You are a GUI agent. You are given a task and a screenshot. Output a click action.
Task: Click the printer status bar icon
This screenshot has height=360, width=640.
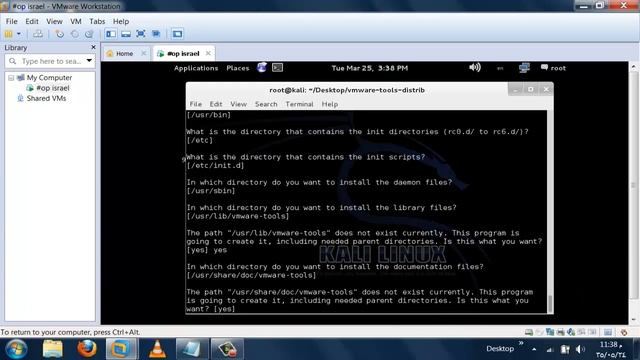[560, 332]
